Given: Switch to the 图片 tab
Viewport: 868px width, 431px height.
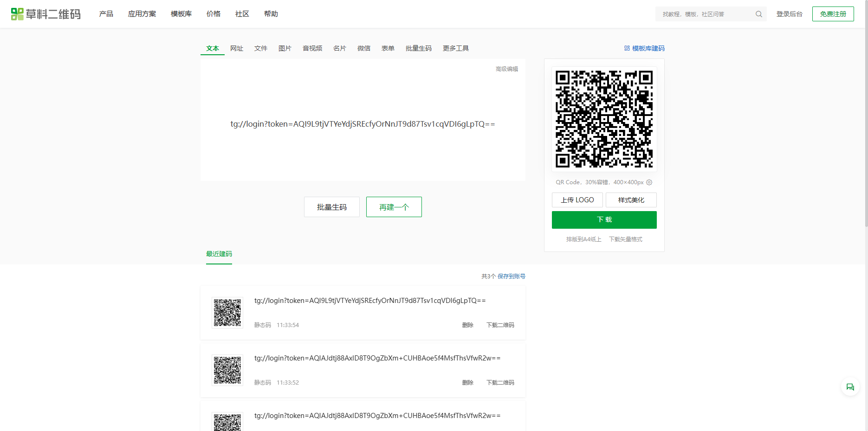Looking at the screenshot, I should pyautogui.click(x=285, y=48).
